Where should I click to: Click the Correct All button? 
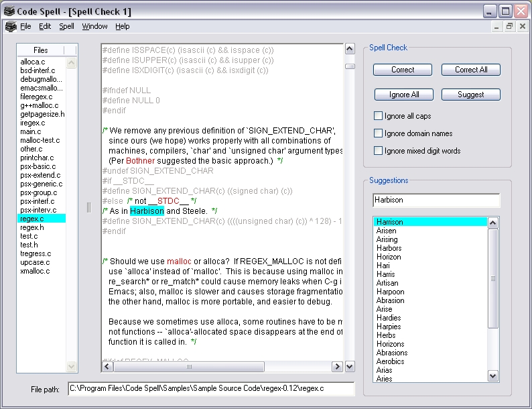(x=471, y=70)
